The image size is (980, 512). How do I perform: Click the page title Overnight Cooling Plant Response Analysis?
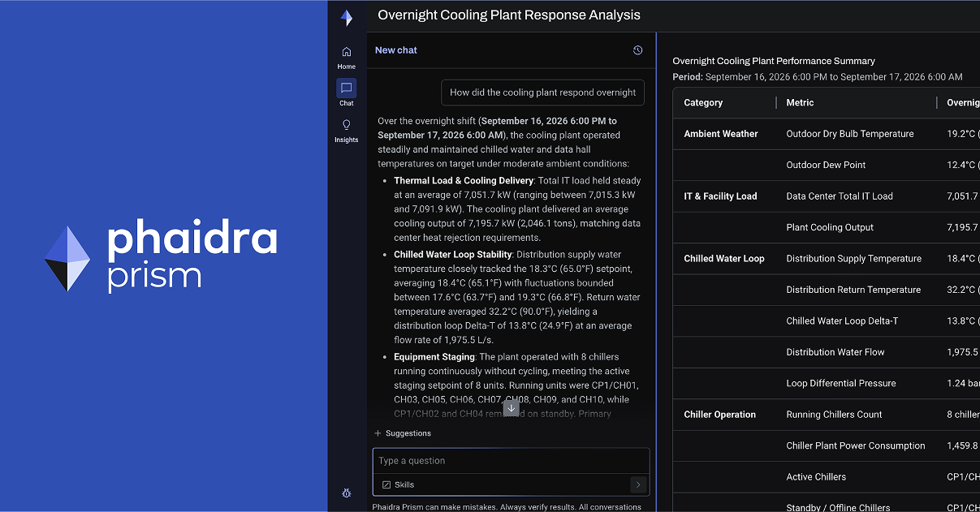pos(509,15)
